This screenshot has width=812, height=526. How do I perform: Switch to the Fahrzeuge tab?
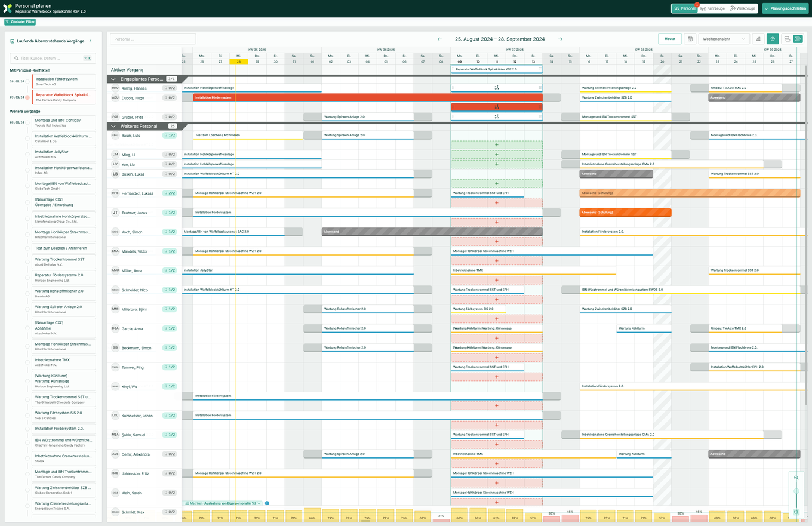(712, 8)
